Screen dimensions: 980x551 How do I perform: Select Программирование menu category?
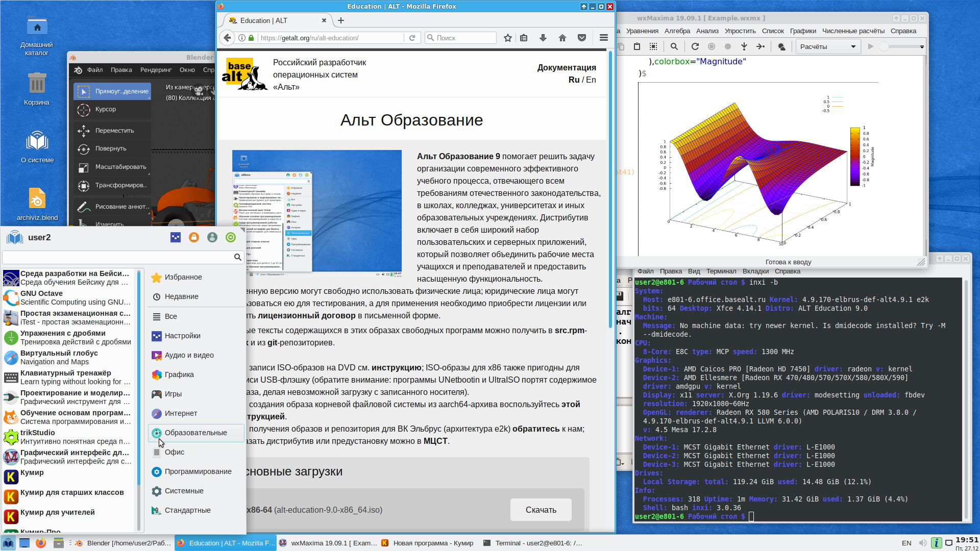pyautogui.click(x=196, y=471)
